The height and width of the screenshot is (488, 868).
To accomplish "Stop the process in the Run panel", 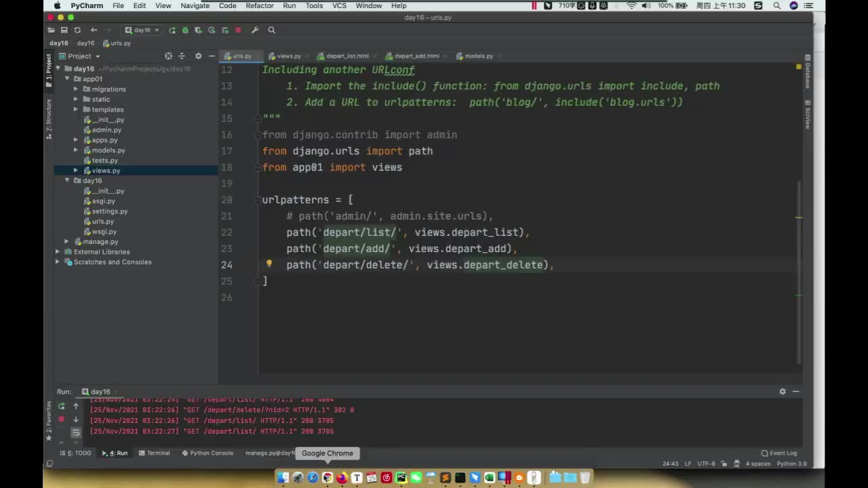I will pos(61,419).
